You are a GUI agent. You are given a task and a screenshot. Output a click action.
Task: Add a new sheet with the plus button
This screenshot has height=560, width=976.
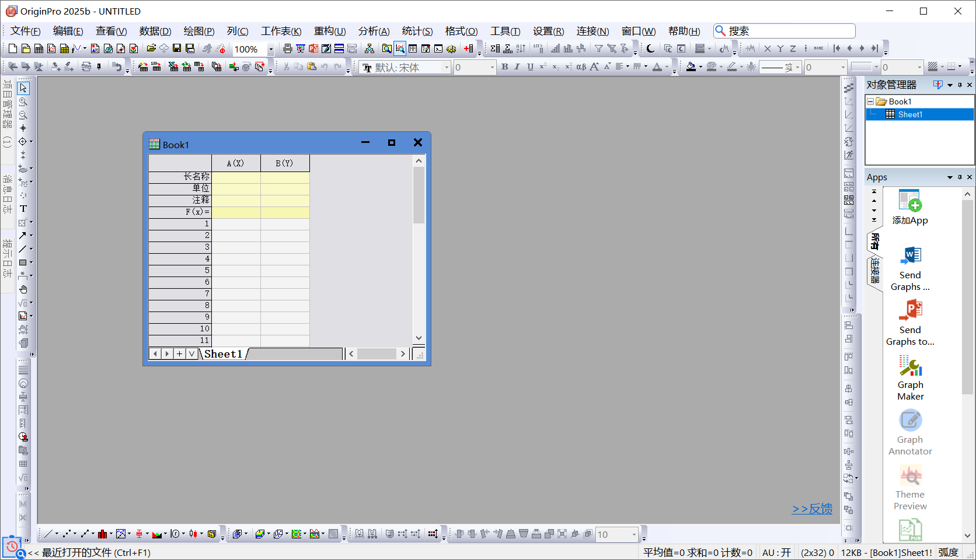pyautogui.click(x=179, y=354)
